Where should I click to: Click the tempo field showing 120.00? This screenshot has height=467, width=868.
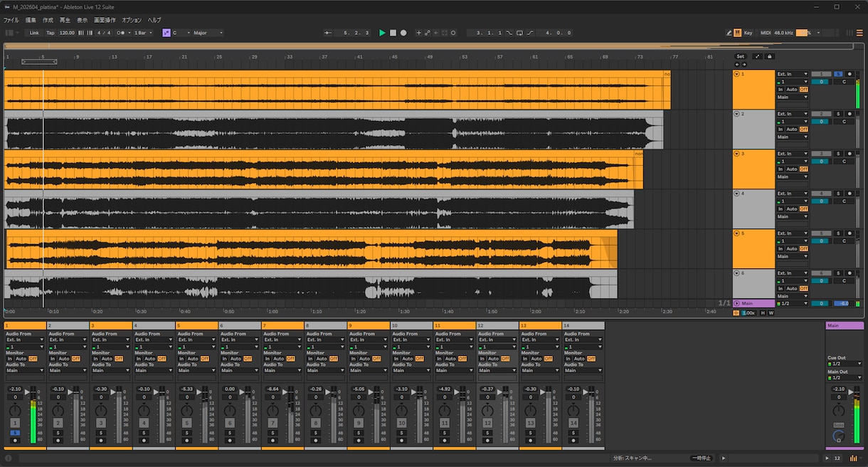pyautogui.click(x=67, y=33)
